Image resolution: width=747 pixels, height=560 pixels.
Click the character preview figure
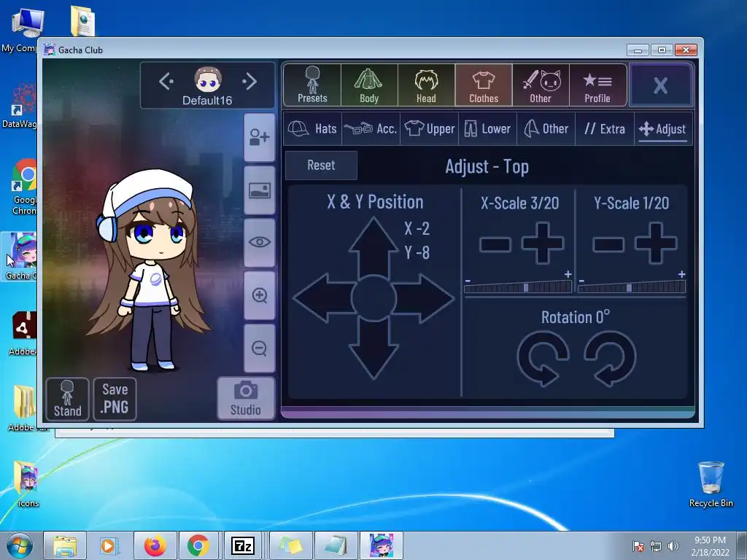point(148,271)
